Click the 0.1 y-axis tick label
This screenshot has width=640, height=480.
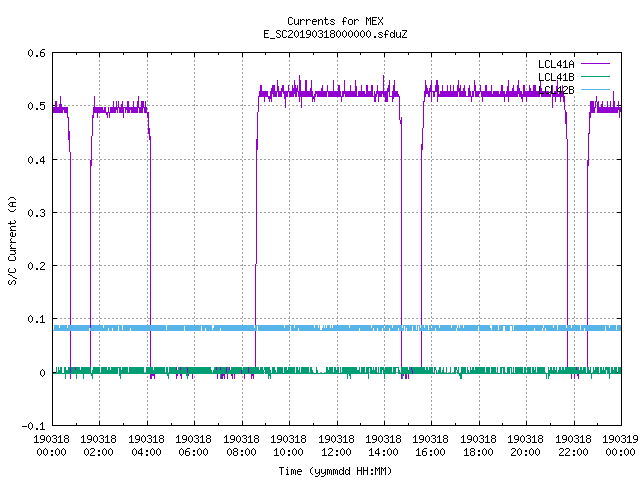point(36,319)
